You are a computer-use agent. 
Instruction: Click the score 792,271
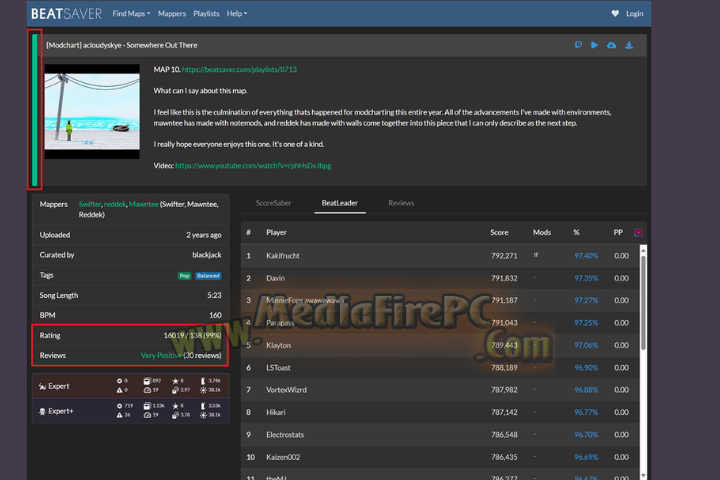pos(504,256)
